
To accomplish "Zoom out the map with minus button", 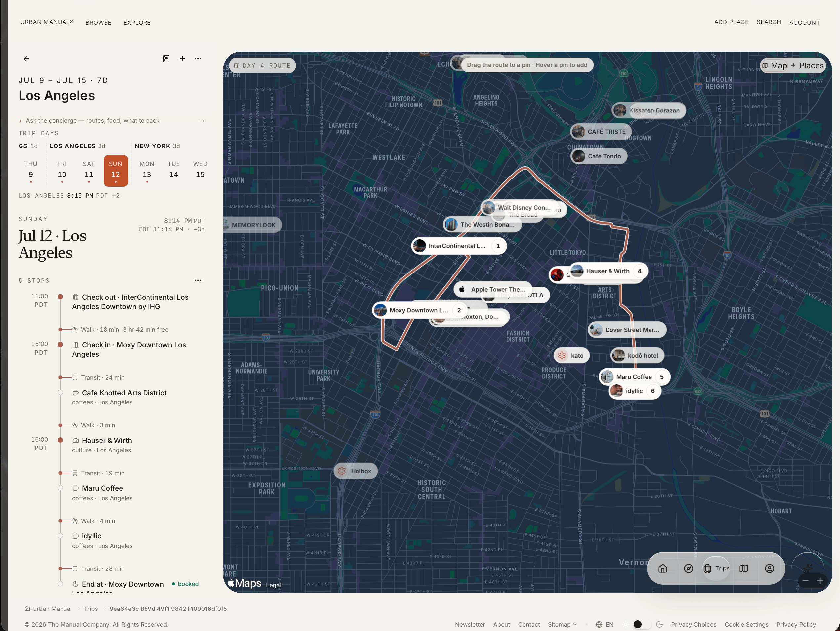I will point(806,581).
